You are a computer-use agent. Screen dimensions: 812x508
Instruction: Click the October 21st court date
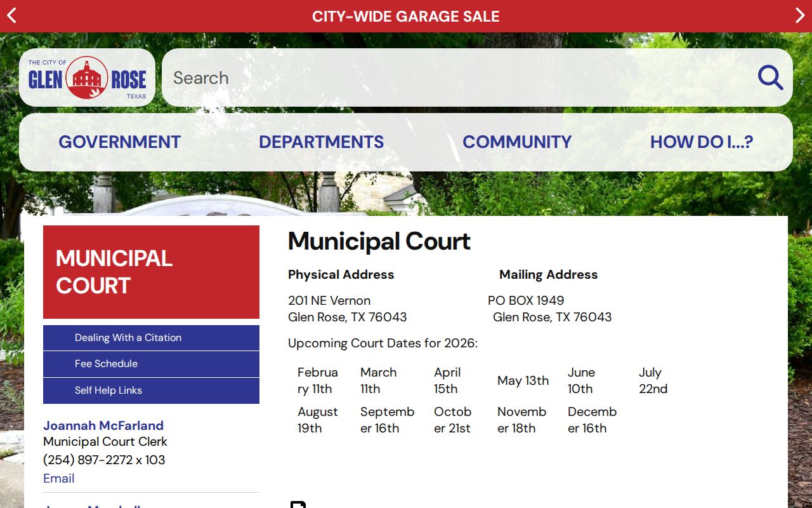(x=453, y=420)
